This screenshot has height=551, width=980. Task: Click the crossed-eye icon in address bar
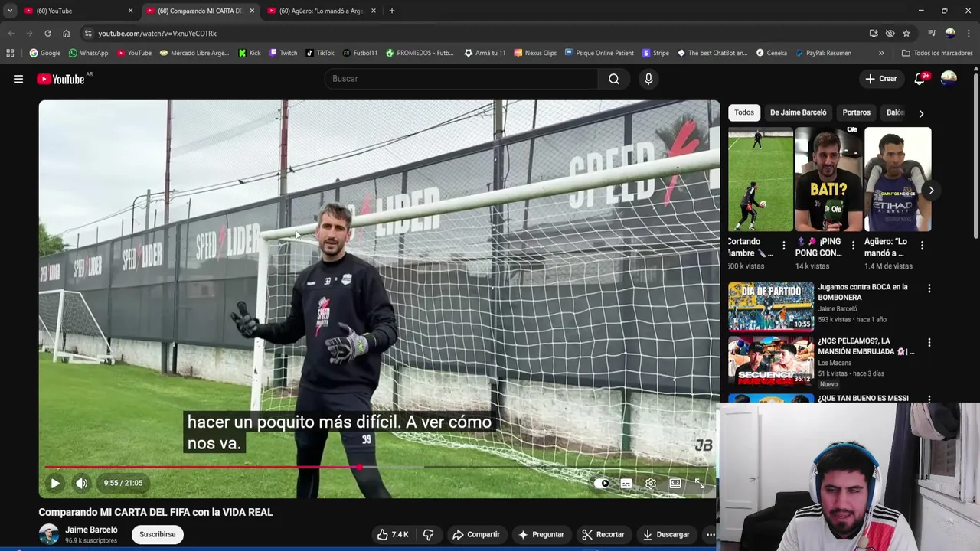(890, 34)
